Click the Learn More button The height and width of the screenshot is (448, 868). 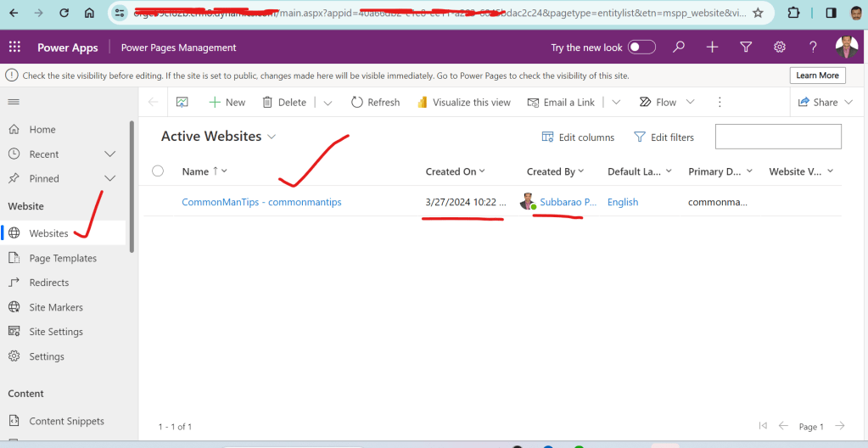click(x=817, y=76)
